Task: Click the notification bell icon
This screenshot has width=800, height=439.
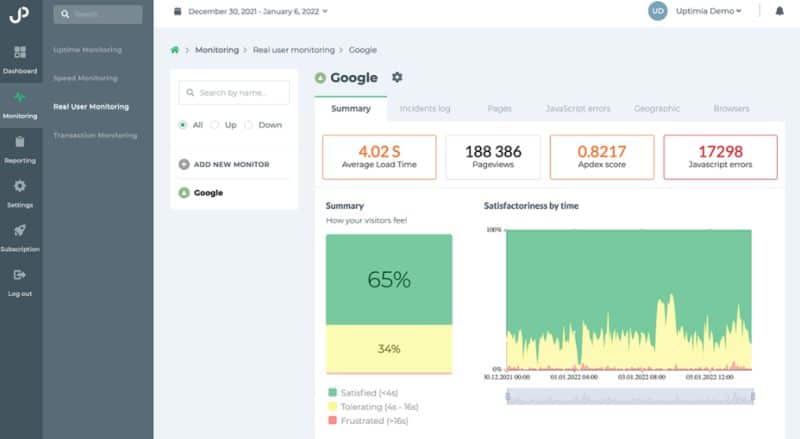Action: (x=780, y=11)
